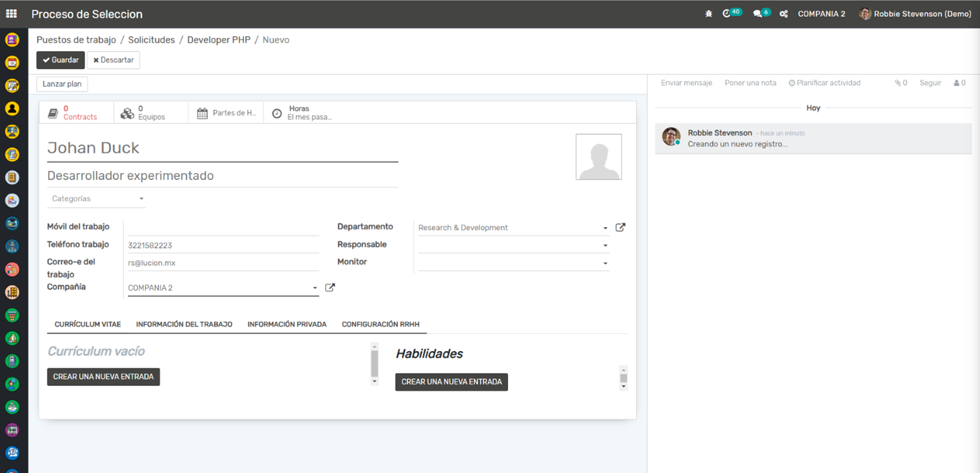Click the debug bug icon in top bar

pyautogui.click(x=709, y=14)
